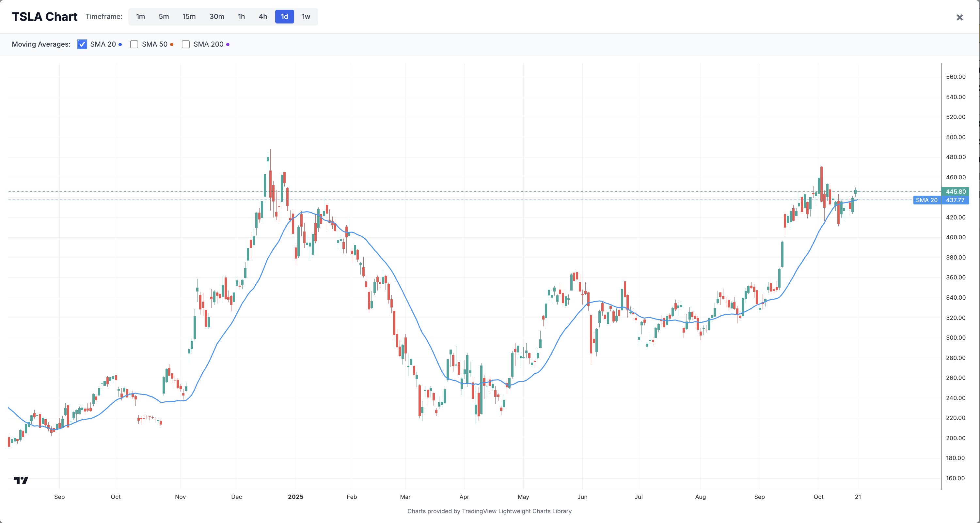Click the TradingView logo icon
The width and height of the screenshot is (980, 523).
pos(21,480)
